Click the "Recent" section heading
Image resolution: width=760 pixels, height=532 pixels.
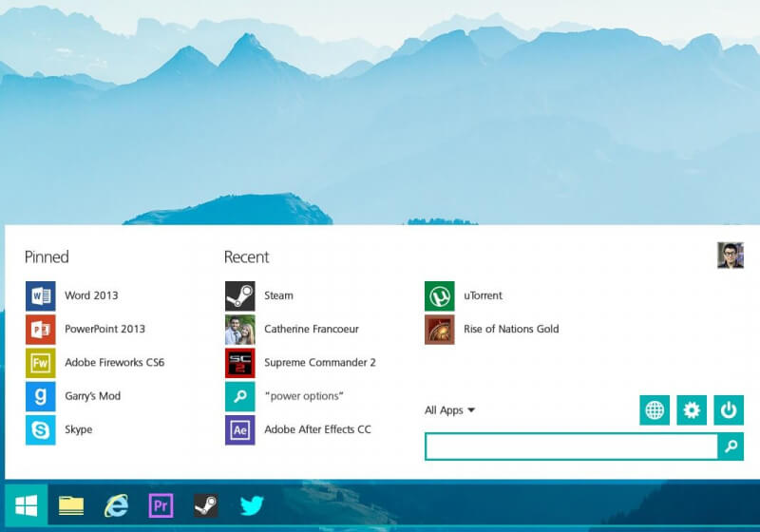coord(246,256)
